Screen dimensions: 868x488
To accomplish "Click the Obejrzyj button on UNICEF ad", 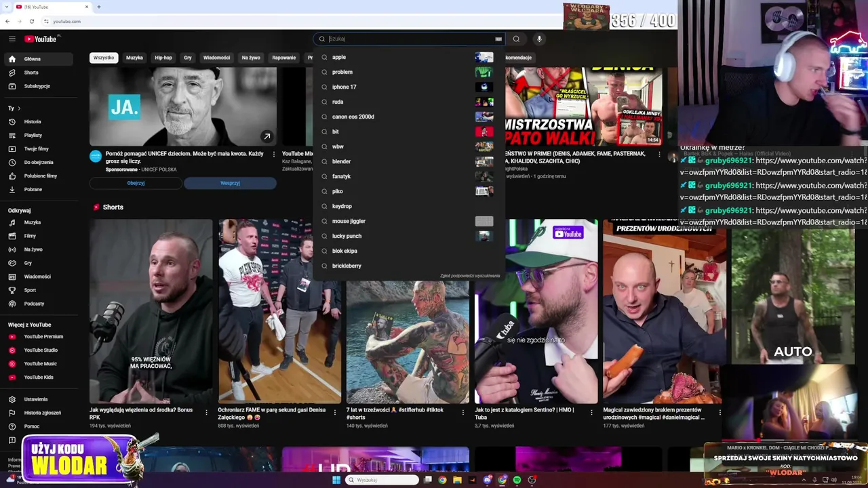I will [136, 183].
